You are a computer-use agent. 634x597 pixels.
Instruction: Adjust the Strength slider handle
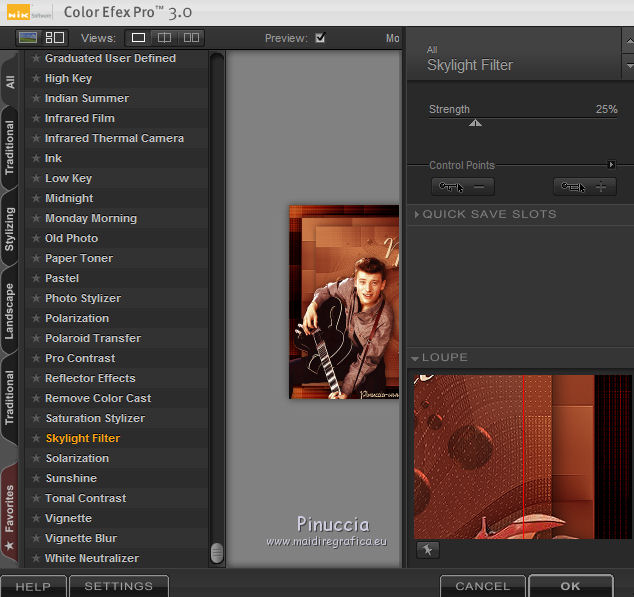[475, 123]
